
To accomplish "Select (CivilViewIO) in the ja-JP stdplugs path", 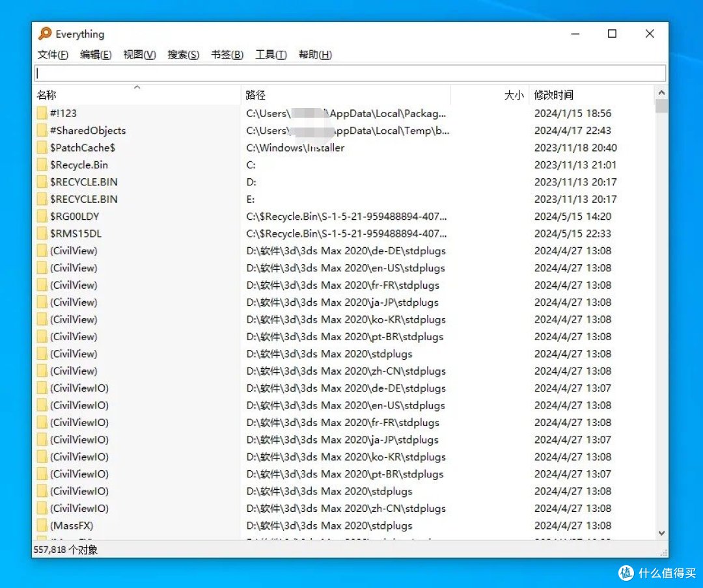I will [x=79, y=440].
